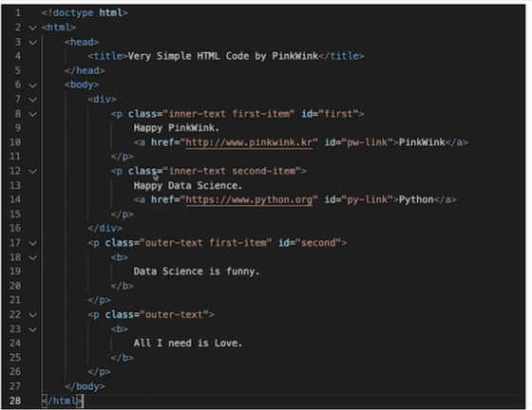Screen dimensions: 532x410
Task: Place cursor at 'All I need is Love.'
Action: (188, 343)
